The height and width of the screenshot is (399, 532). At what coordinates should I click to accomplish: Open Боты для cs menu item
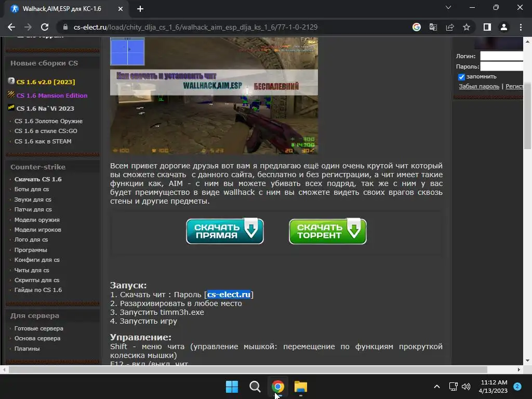click(x=32, y=189)
